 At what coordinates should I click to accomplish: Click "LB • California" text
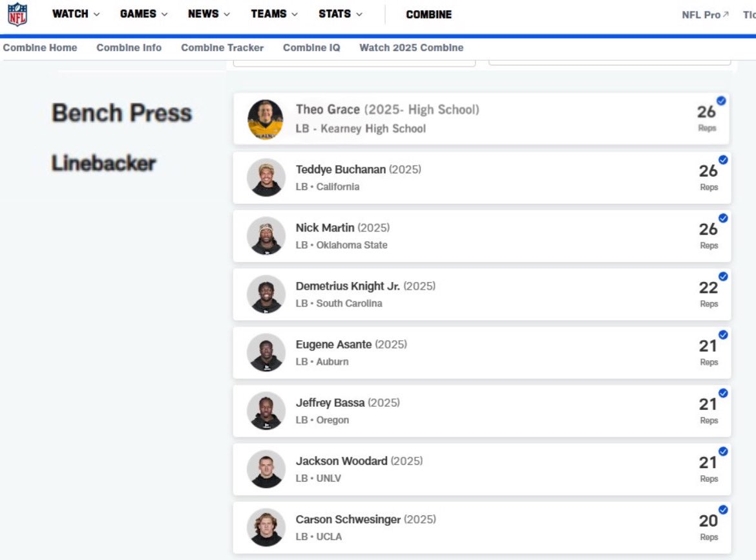click(x=328, y=187)
